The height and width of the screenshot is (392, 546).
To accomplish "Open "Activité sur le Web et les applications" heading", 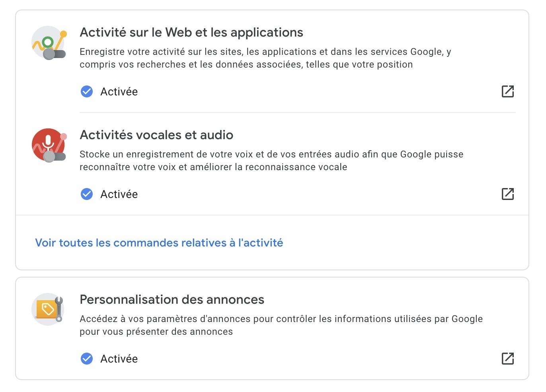I will pos(191,33).
